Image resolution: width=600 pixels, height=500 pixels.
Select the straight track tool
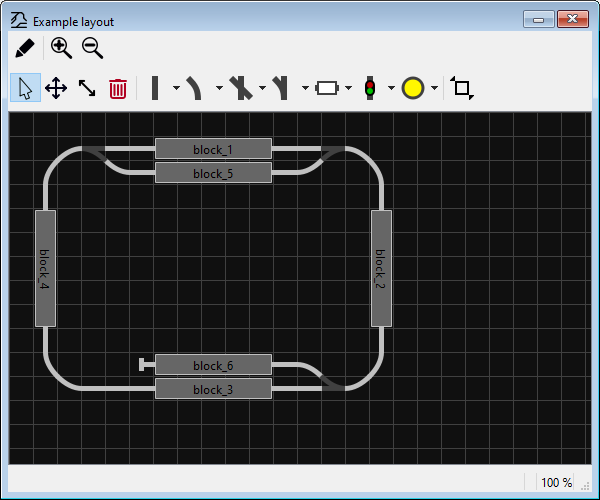[x=155, y=88]
